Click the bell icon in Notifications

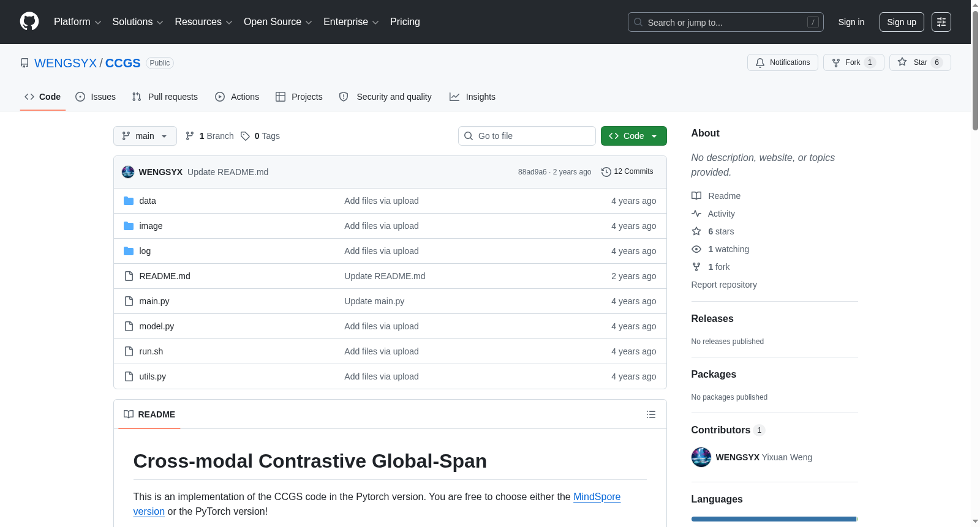(760, 62)
